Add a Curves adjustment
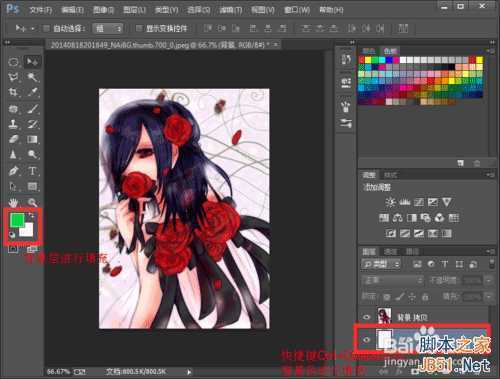This screenshot has height=379, width=500. 419,202
